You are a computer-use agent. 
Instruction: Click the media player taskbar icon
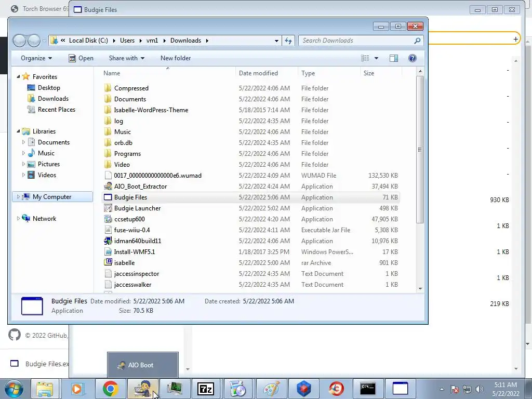click(x=77, y=389)
